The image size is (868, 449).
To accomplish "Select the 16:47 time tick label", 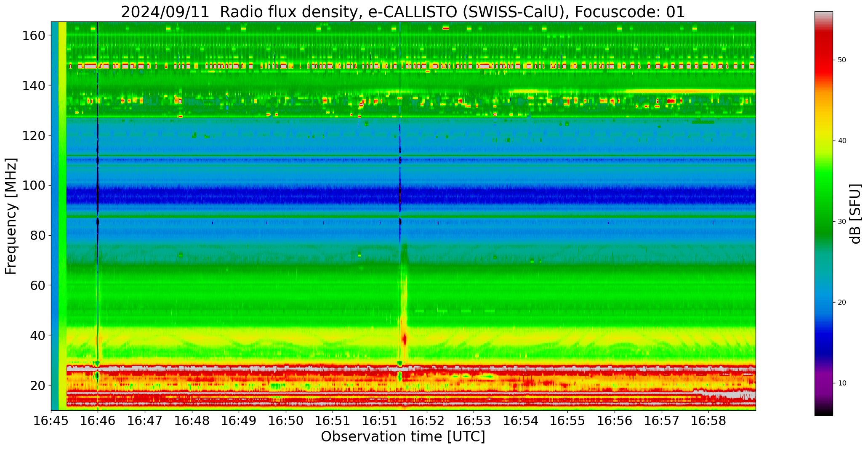I will pyautogui.click(x=145, y=420).
